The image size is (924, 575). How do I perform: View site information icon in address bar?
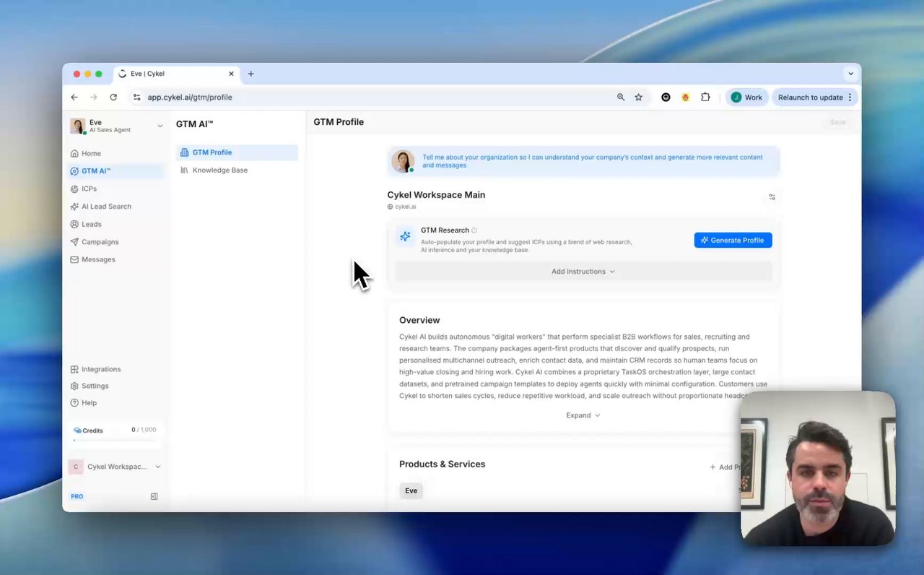coord(136,98)
